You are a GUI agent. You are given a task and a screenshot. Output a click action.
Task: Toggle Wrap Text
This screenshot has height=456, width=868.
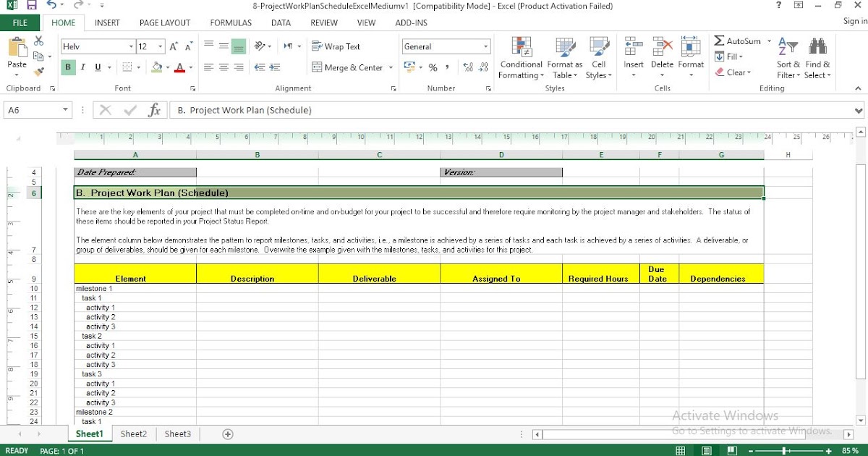click(336, 46)
